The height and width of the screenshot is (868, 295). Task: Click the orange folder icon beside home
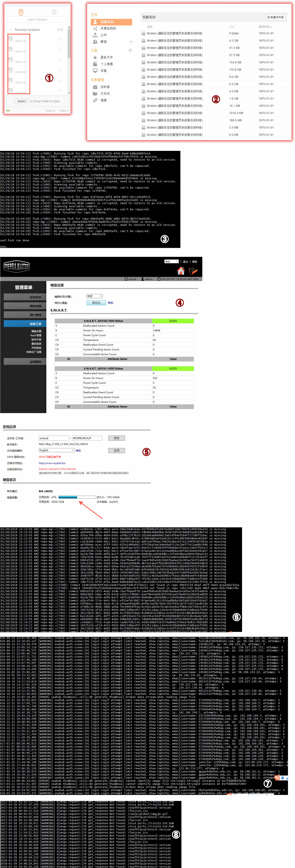pyautogui.click(x=193, y=270)
